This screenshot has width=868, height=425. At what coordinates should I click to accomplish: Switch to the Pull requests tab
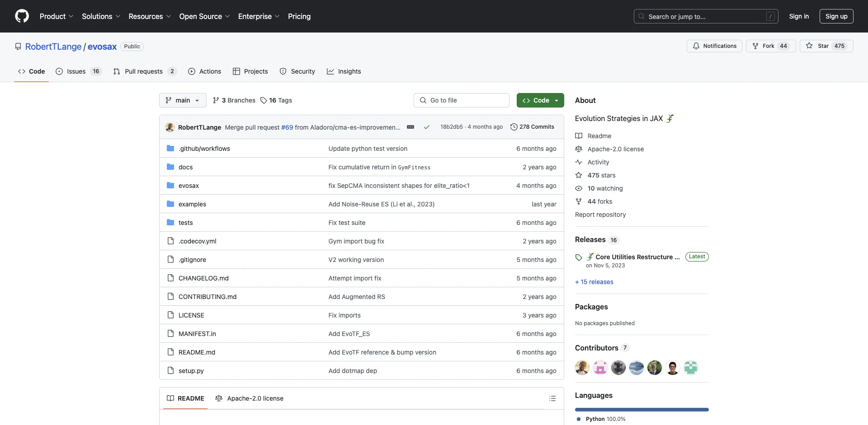tap(145, 71)
